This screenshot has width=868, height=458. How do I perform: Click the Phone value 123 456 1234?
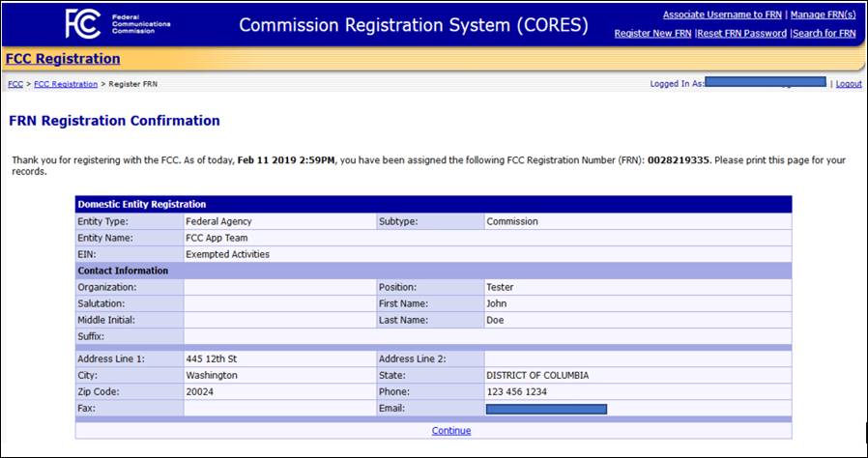(x=517, y=391)
